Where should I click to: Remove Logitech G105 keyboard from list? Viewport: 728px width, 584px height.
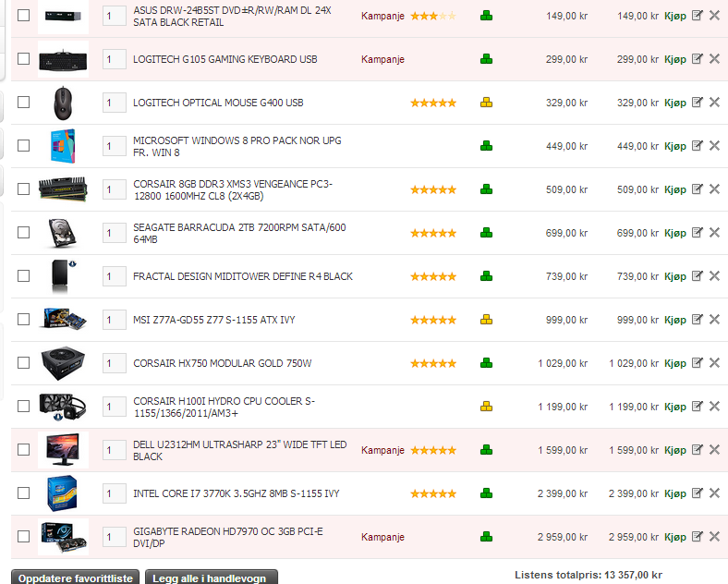[714, 58]
